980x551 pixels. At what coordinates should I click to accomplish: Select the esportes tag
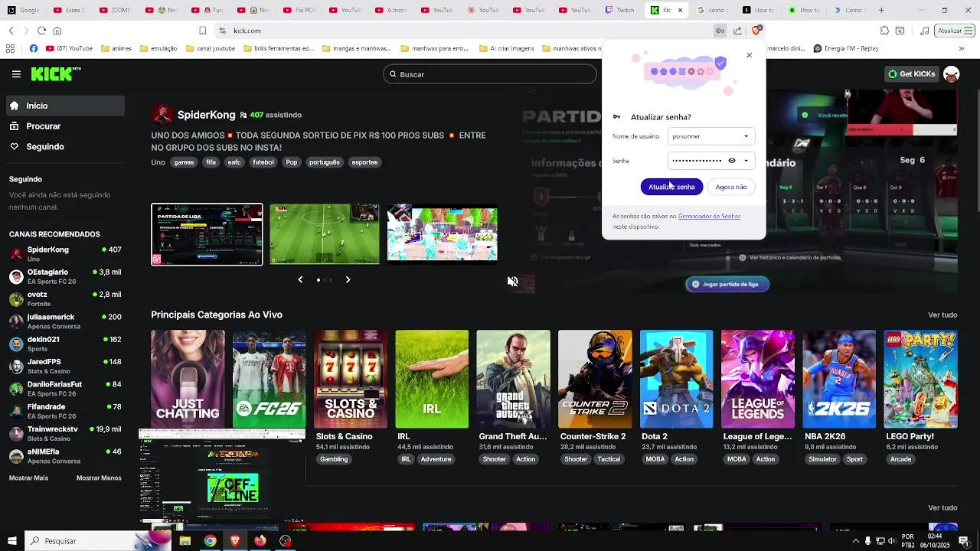pos(364,162)
